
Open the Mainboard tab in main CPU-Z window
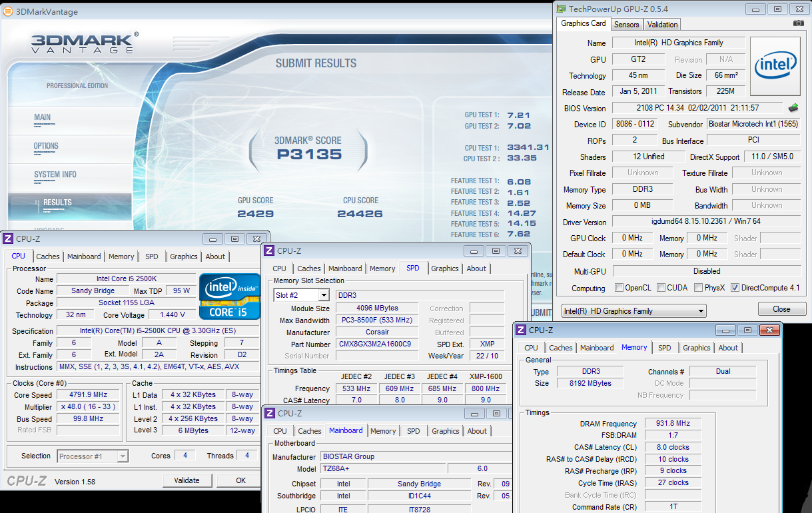84,256
